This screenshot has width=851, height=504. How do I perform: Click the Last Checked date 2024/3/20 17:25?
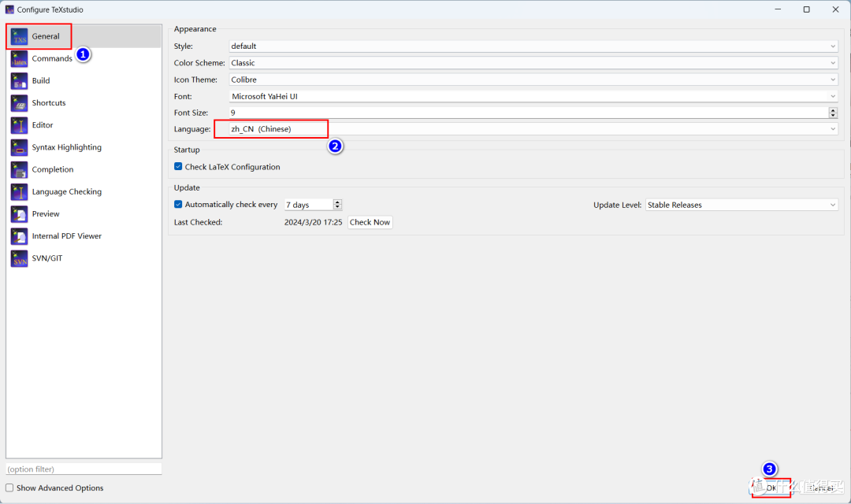point(313,222)
